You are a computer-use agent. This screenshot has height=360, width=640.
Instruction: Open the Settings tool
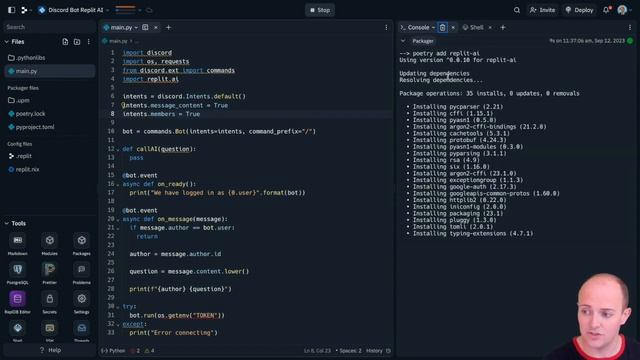point(82,302)
